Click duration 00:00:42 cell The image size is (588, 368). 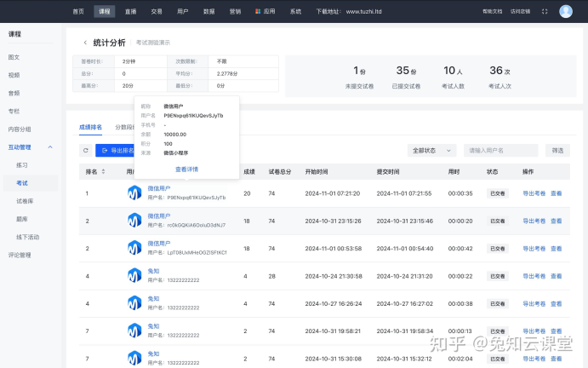point(460,249)
